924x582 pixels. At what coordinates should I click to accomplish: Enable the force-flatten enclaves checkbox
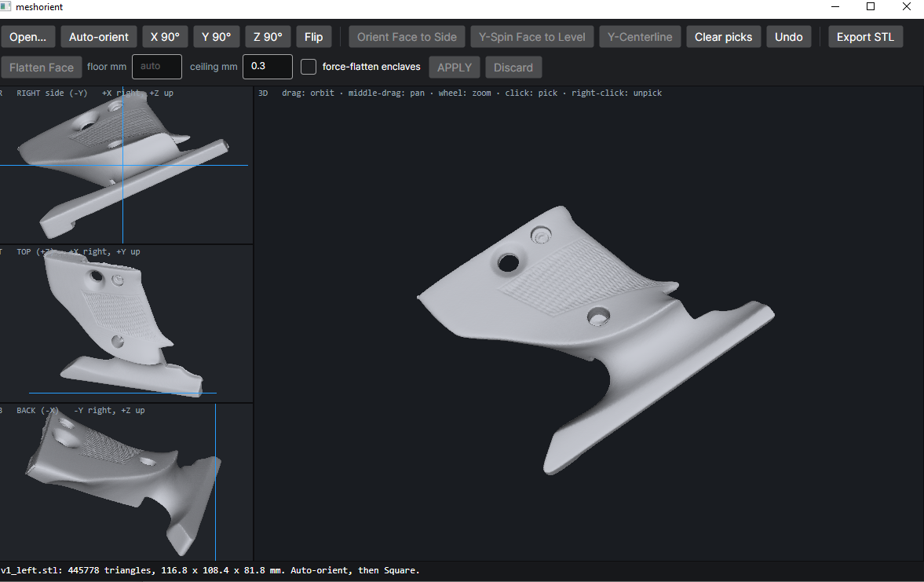pyautogui.click(x=309, y=67)
